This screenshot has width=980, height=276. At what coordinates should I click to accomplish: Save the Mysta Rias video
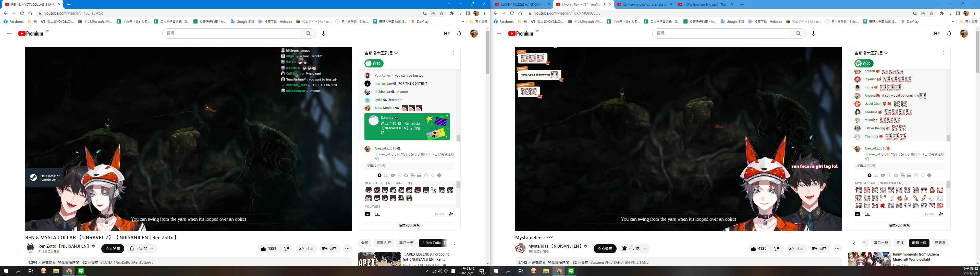click(820, 249)
